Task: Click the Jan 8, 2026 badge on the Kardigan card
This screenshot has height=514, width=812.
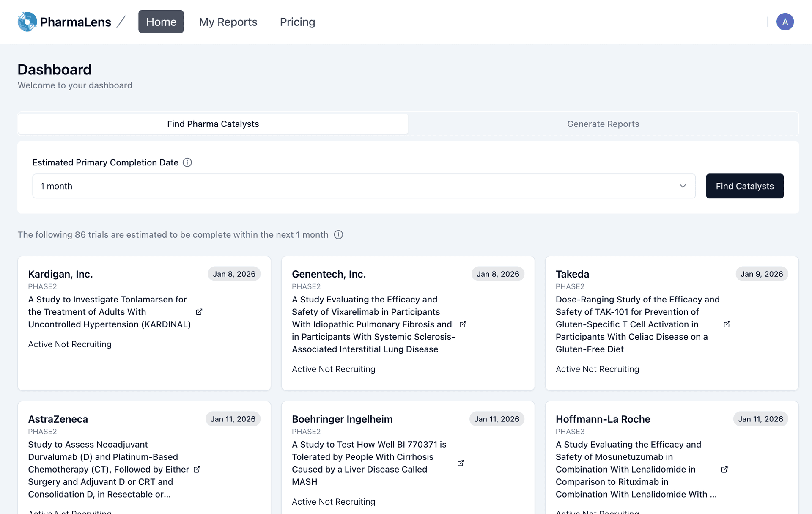Action: tap(234, 274)
